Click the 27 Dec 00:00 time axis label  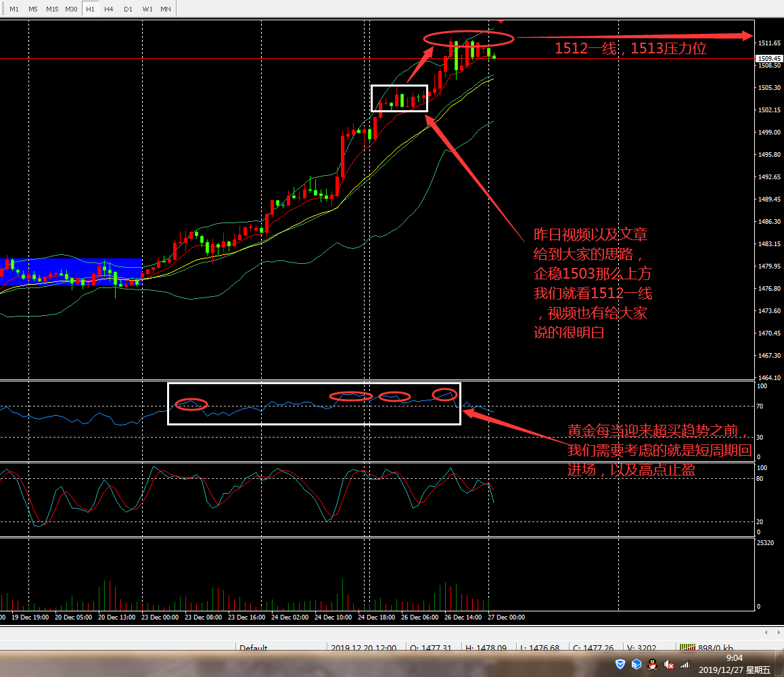pyautogui.click(x=506, y=617)
